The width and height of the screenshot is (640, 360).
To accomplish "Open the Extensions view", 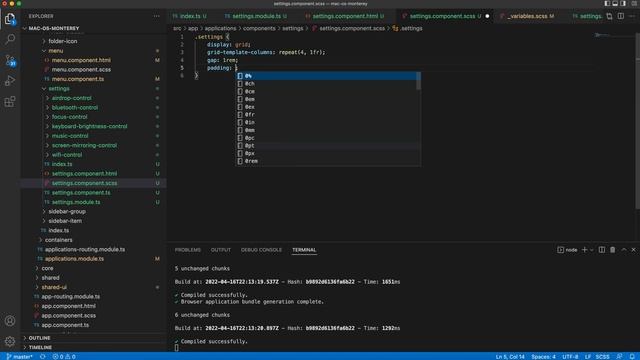I will point(10,102).
